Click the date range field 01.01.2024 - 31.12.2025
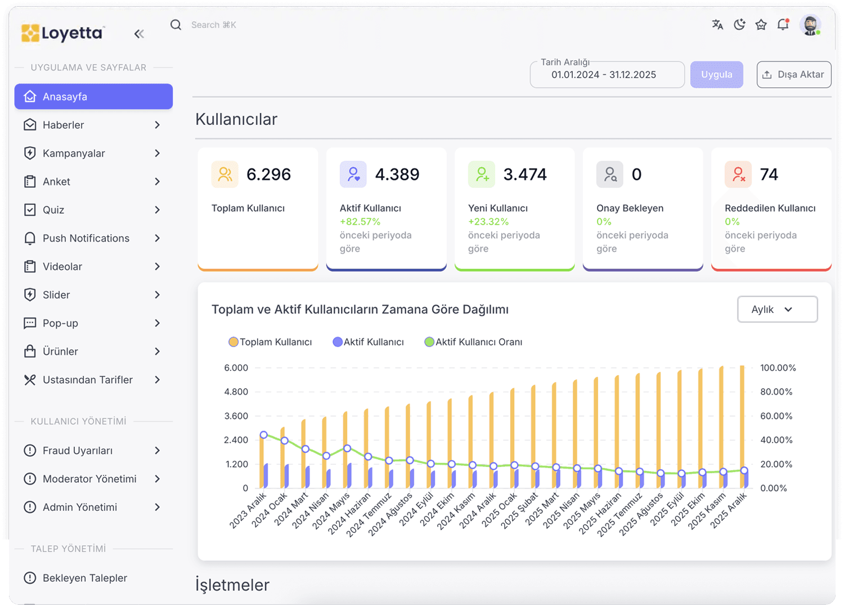This screenshot has width=844, height=616. [x=607, y=74]
